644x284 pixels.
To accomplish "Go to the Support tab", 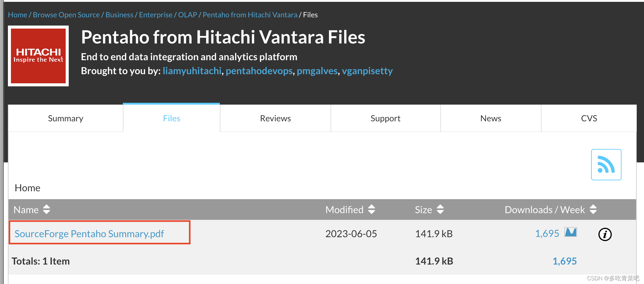I will [x=386, y=118].
